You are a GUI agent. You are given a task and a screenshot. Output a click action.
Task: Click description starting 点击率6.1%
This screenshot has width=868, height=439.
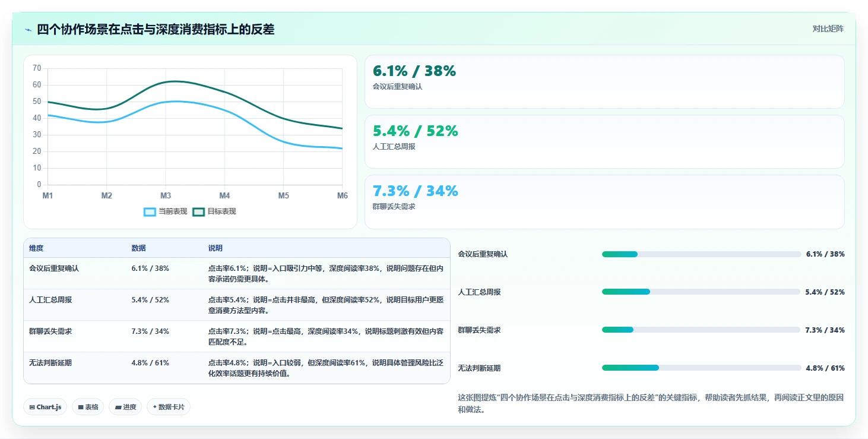[325, 273]
